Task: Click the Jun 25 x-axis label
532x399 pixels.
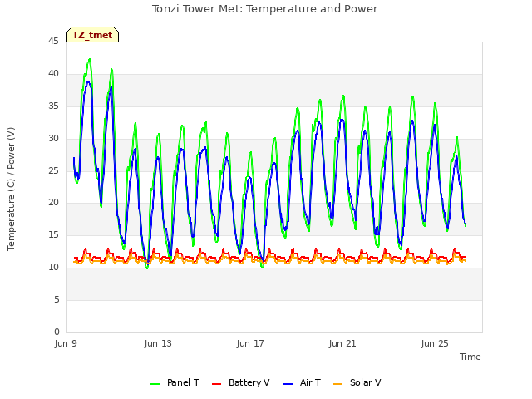Action: (435, 343)
